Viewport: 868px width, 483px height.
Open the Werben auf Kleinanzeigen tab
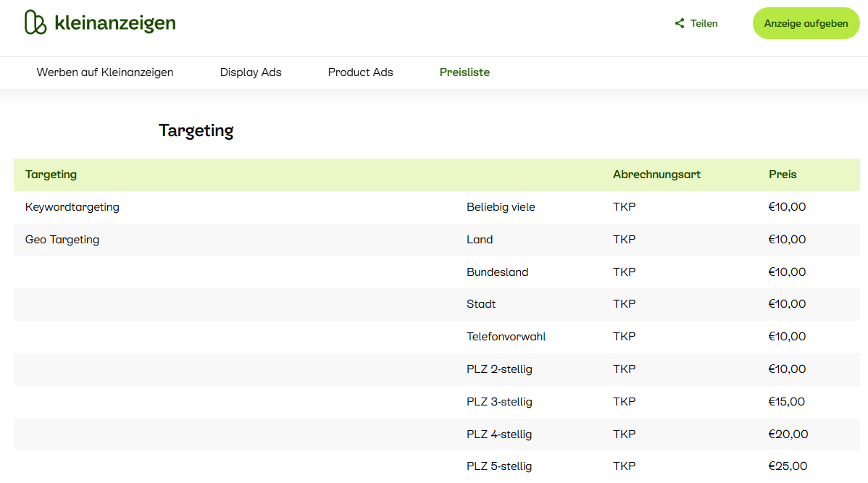(105, 72)
